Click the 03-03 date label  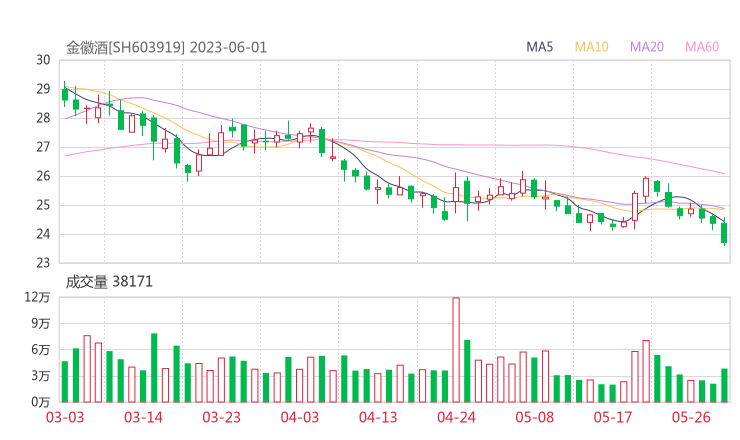(x=65, y=417)
